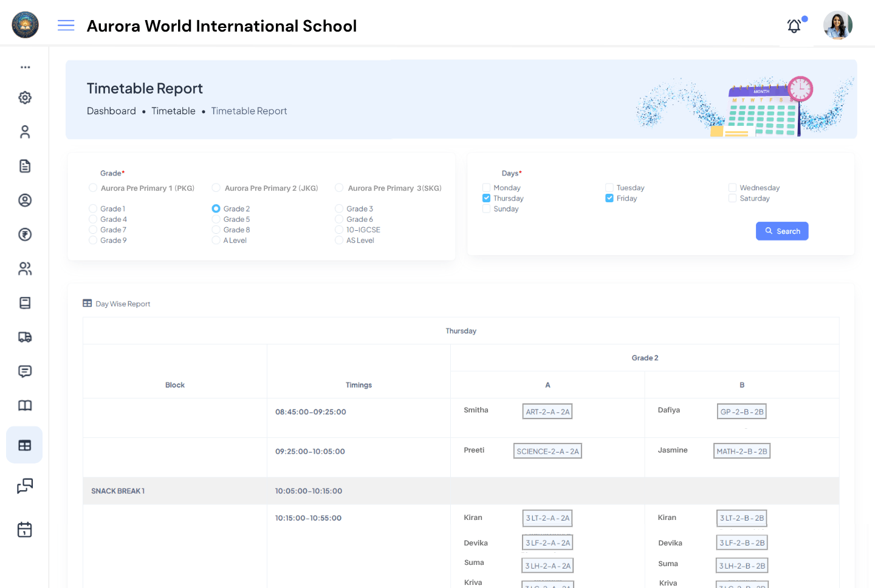Open the Settings gear in the sidebar
Screen dimensions: 875x588
pyautogui.click(x=24, y=97)
